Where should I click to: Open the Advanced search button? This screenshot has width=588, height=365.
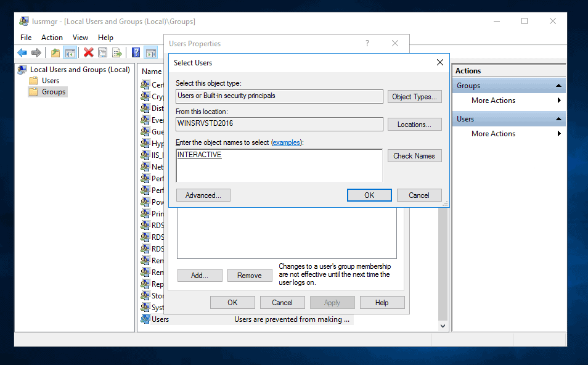(x=203, y=195)
